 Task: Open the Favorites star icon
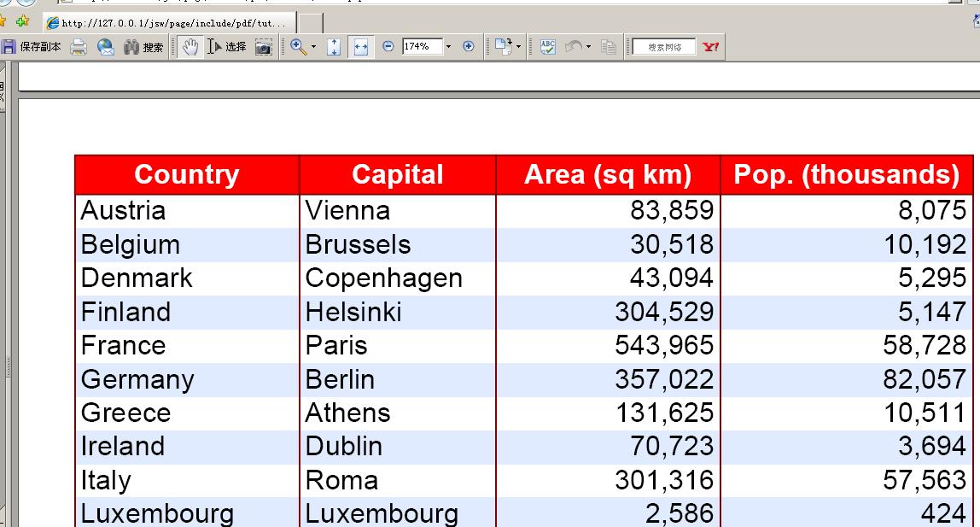(2, 22)
